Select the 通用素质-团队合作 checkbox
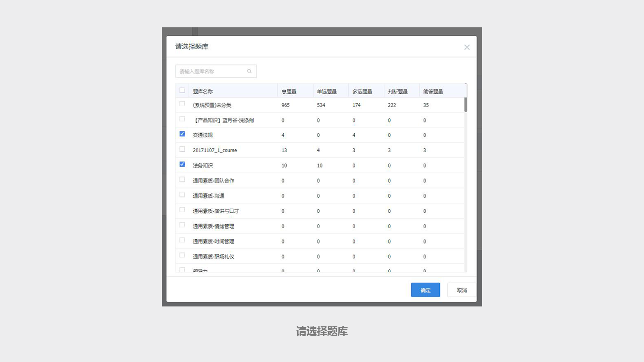 [182, 180]
